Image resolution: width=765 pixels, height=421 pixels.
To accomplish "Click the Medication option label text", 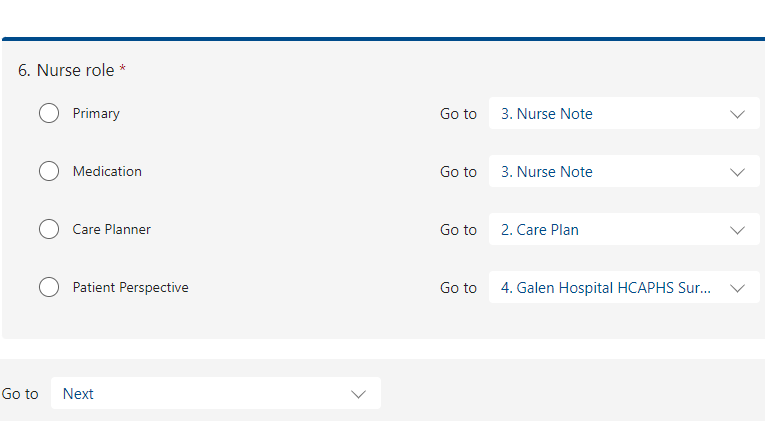I will [107, 171].
